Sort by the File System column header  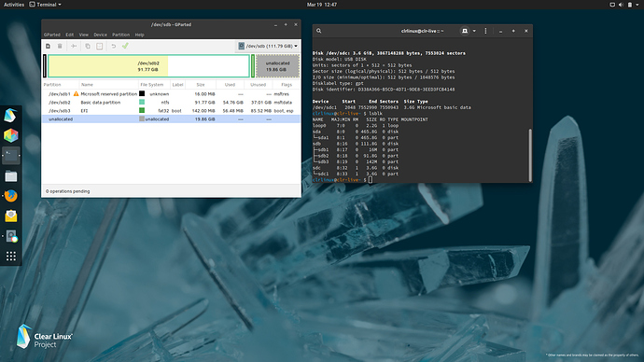[x=154, y=85]
